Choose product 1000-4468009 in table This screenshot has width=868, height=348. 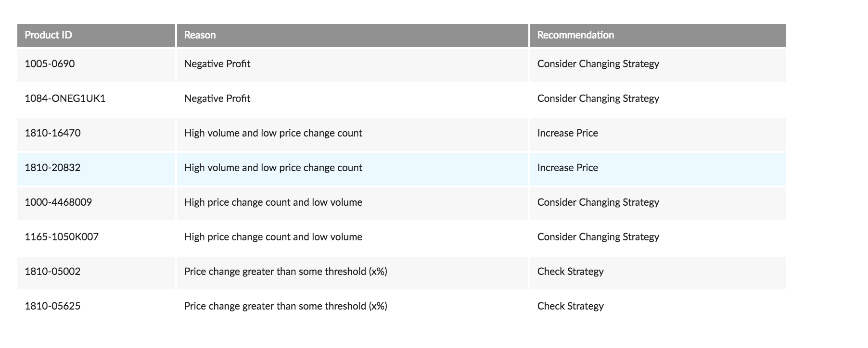(96, 203)
